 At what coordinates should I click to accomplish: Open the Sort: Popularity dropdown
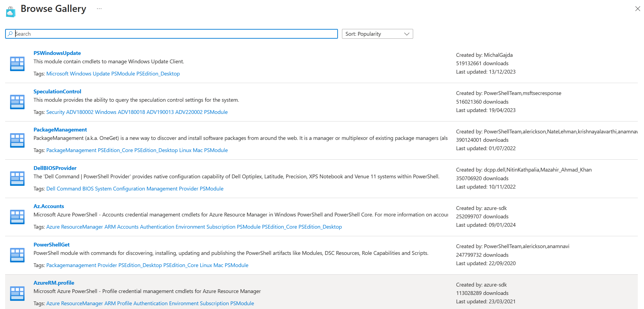(377, 34)
